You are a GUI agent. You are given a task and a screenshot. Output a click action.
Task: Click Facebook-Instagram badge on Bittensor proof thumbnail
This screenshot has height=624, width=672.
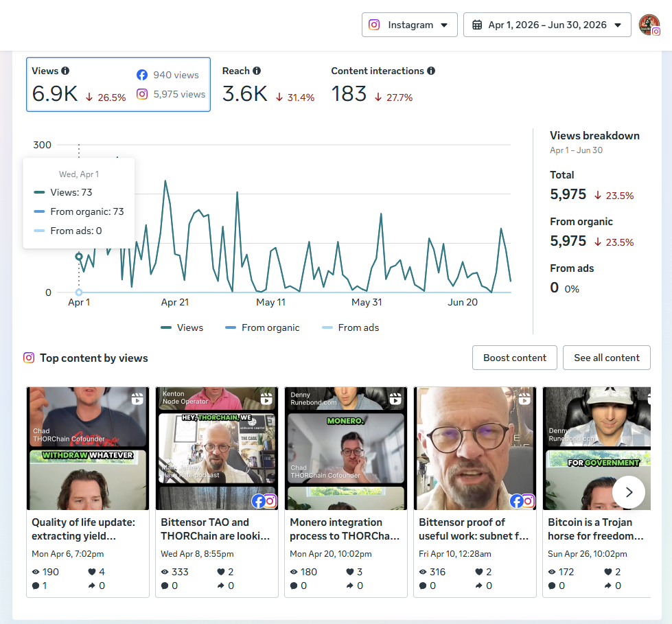[522, 501]
